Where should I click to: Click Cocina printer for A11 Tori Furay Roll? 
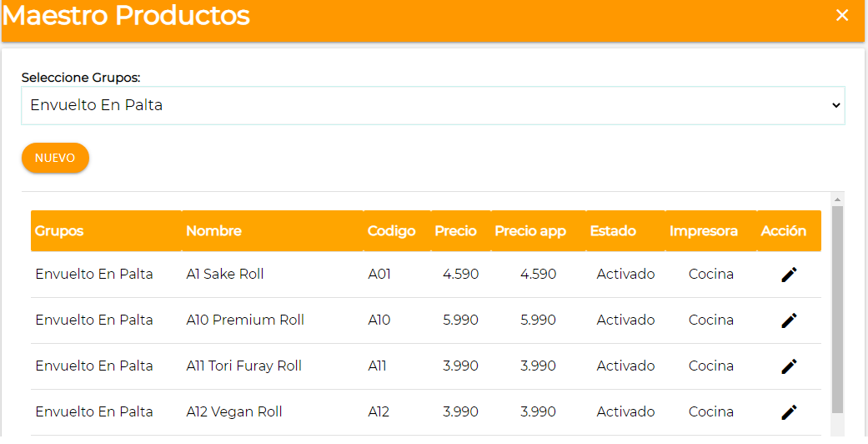point(711,366)
